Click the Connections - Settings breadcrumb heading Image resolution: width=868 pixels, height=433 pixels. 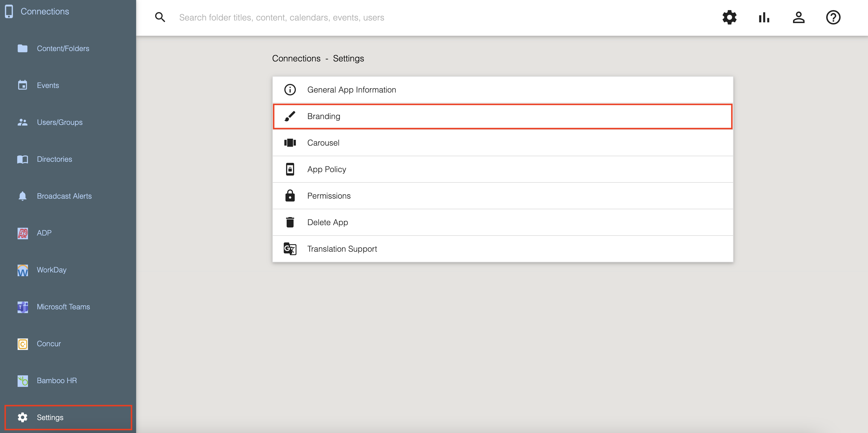point(318,59)
